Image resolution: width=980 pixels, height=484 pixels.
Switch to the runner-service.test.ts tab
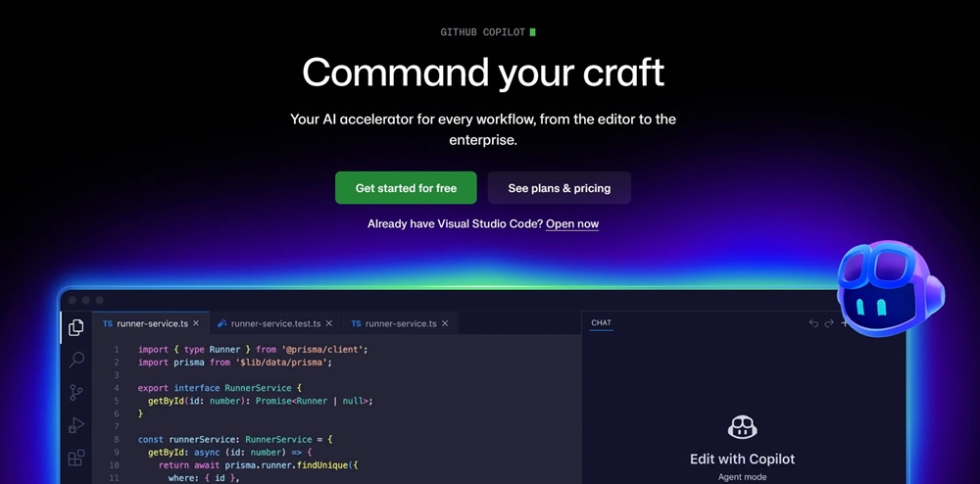274,323
